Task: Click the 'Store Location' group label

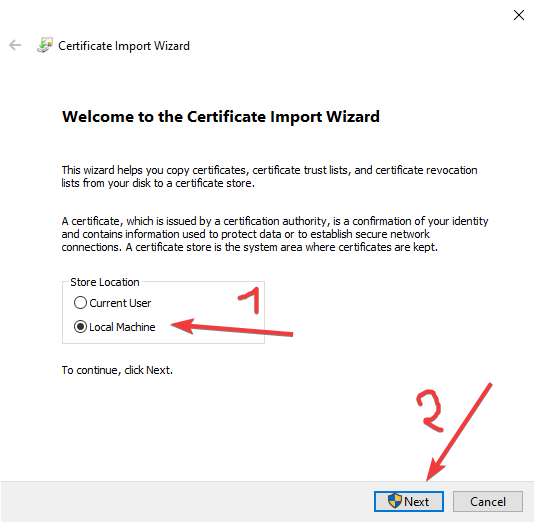Action: (105, 282)
